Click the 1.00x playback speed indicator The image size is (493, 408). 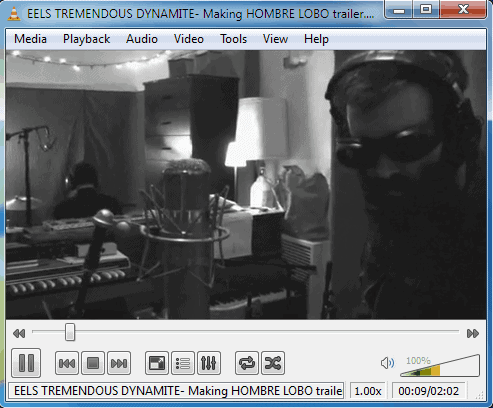(x=368, y=391)
